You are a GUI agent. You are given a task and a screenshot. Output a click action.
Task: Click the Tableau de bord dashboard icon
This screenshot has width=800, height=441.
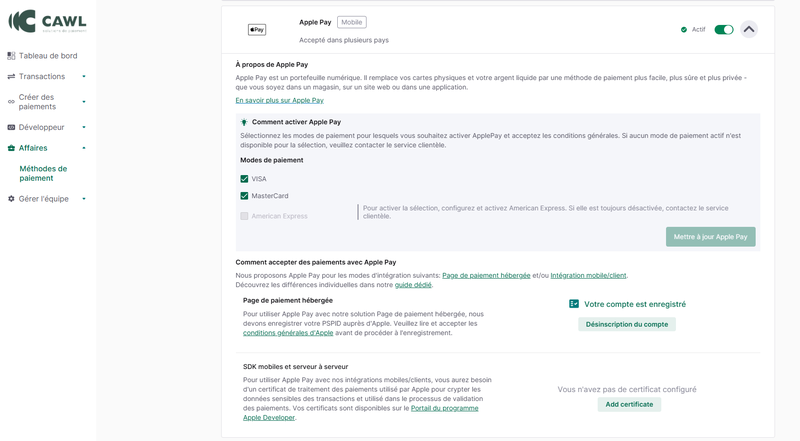click(11, 56)
